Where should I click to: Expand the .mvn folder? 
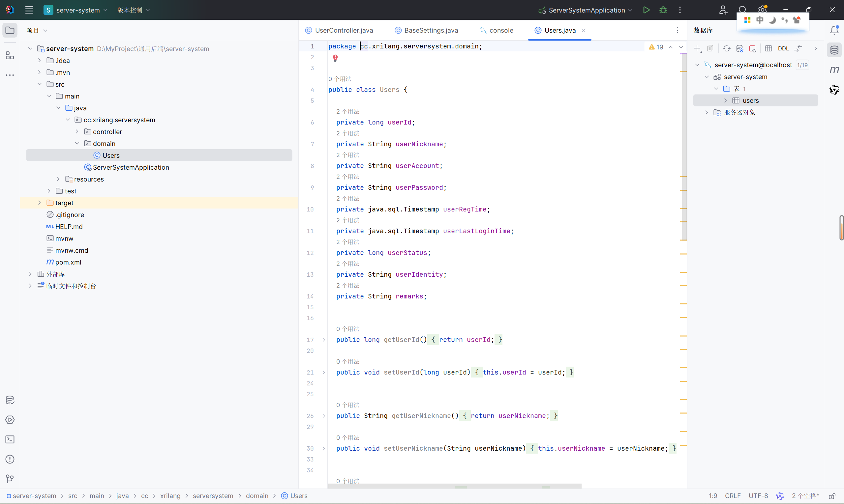click(40, 72)
